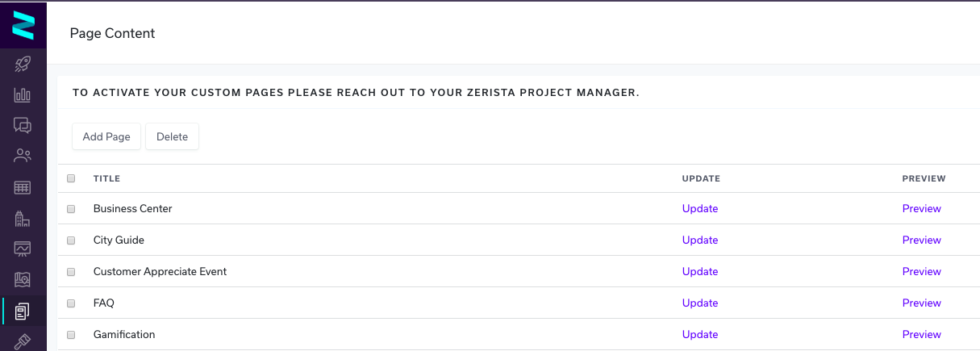The width and height of the screenshot is (980, 351).
Task: Check the FAQ row checkbox
Action: coord(71,303)
